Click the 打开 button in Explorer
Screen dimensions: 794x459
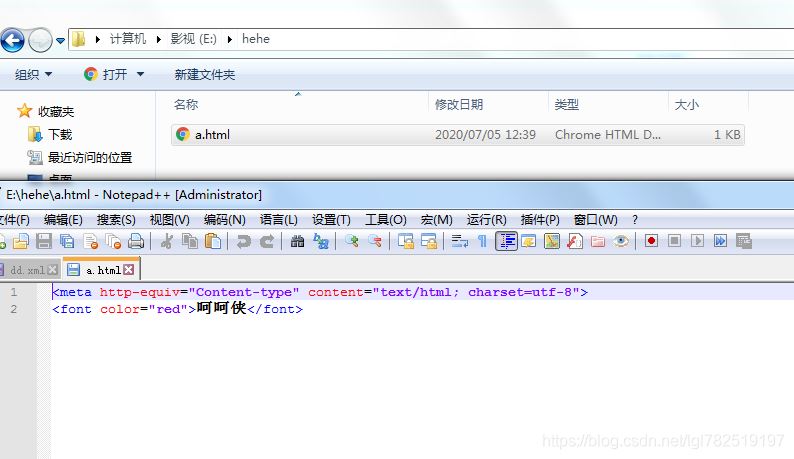point(106,74)
